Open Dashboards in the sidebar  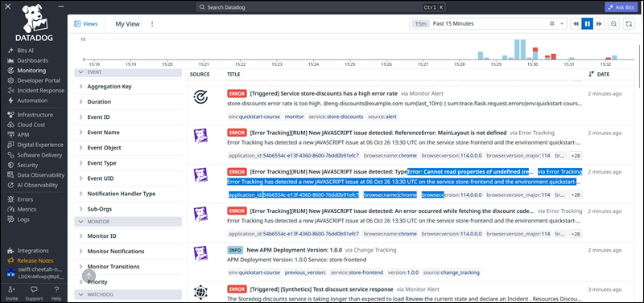[x=32, y=60]
